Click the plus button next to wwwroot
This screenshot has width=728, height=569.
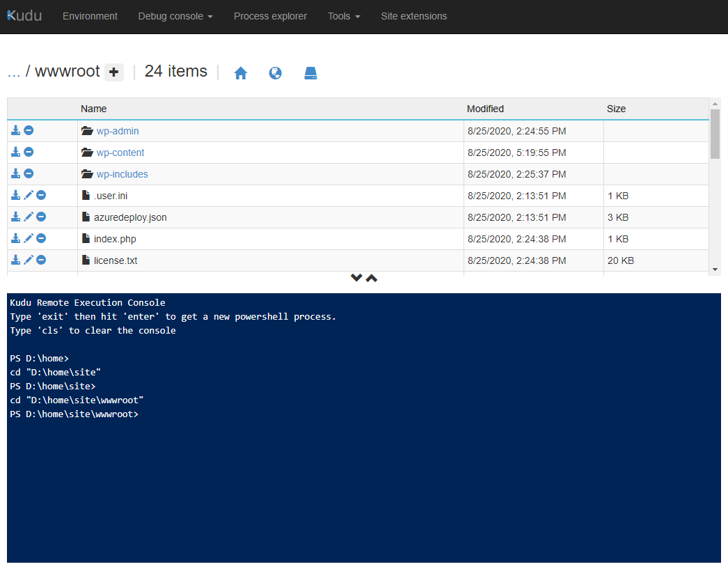(x=113, y=72)
